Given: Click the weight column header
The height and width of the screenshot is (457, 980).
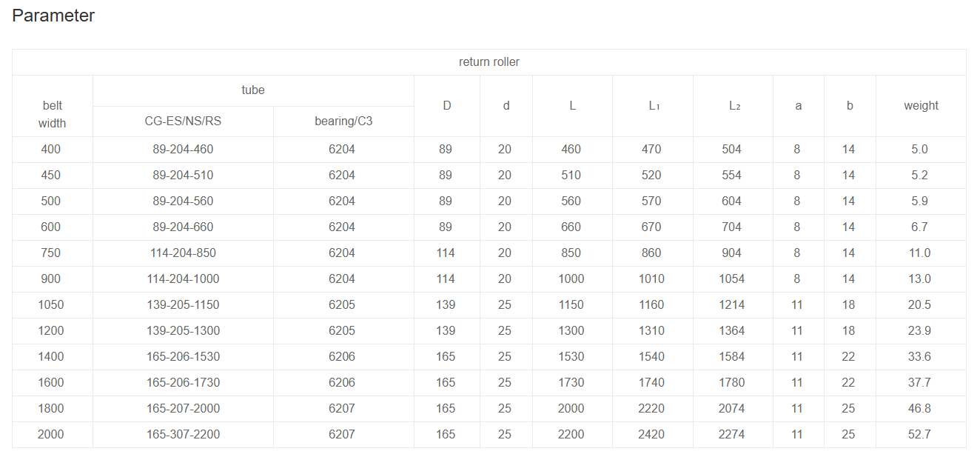Looking at the screenshot, I should [x=920, y=106].
